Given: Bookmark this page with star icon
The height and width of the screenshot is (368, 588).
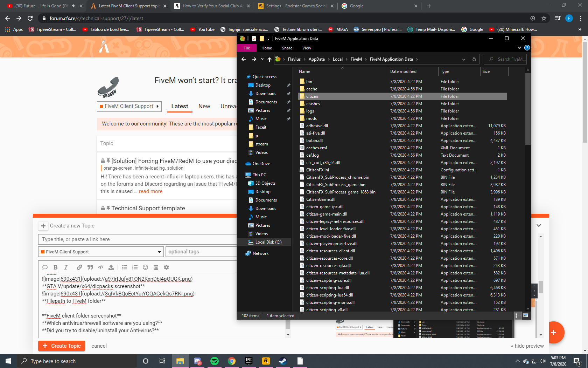Looking at the screenshot, I should point(544,18).
